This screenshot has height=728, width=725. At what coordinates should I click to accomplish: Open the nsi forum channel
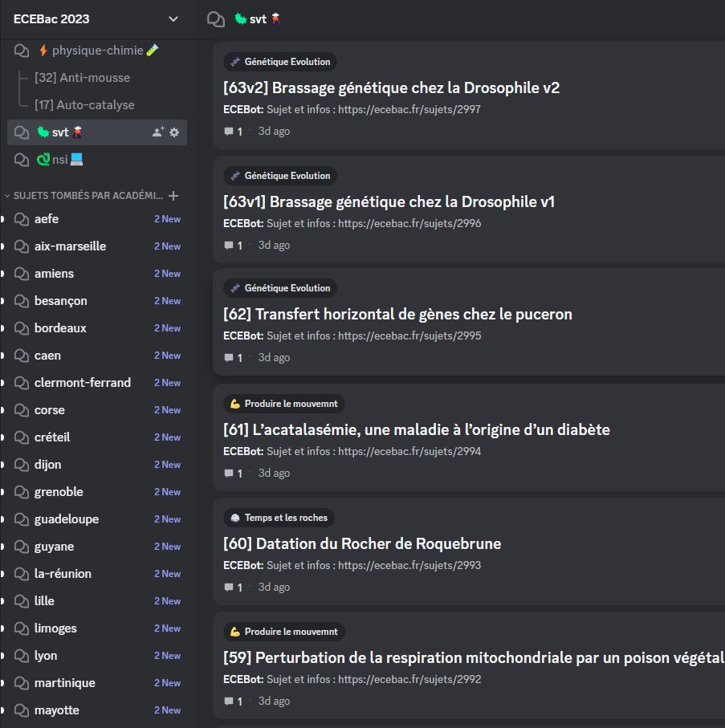(x=97, y=160)
